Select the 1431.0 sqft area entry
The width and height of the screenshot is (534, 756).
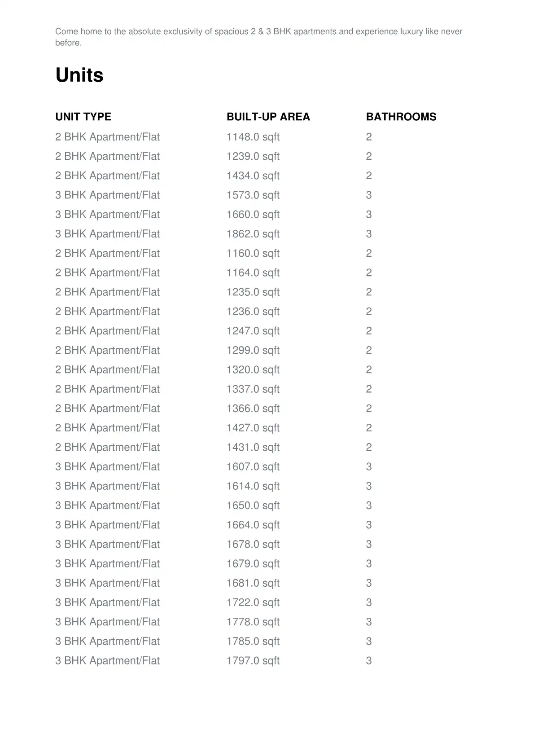[253, 447]
